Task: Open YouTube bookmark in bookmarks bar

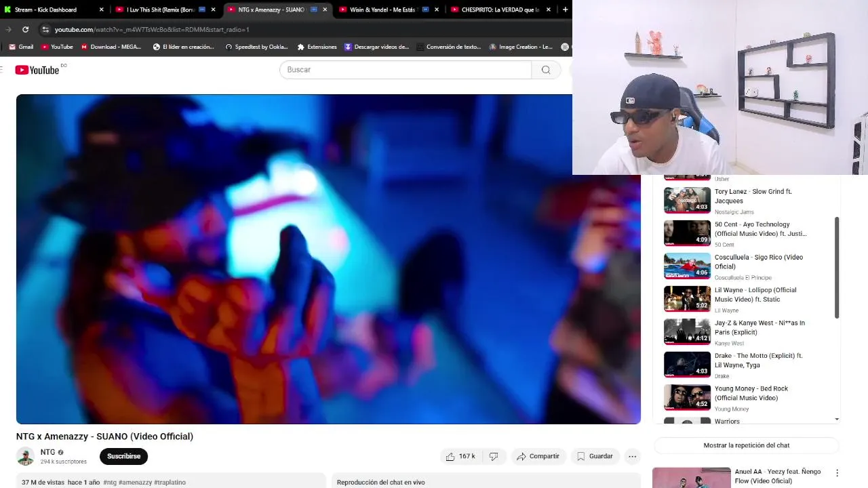Action: click(57, 47)
